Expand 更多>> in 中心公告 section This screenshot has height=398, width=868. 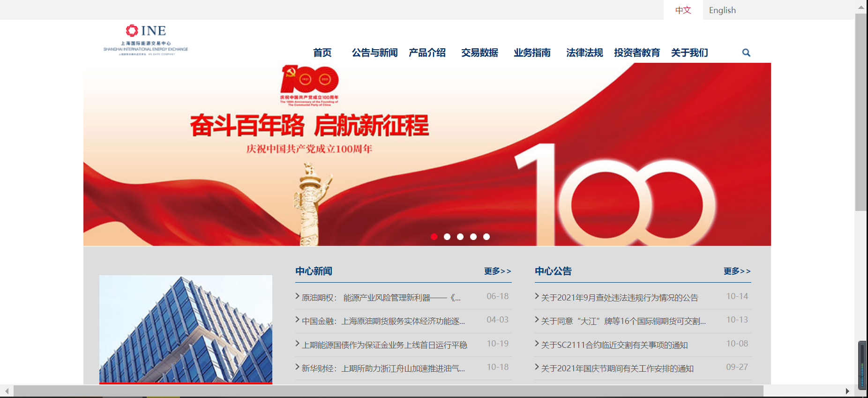tap(737, 271)
